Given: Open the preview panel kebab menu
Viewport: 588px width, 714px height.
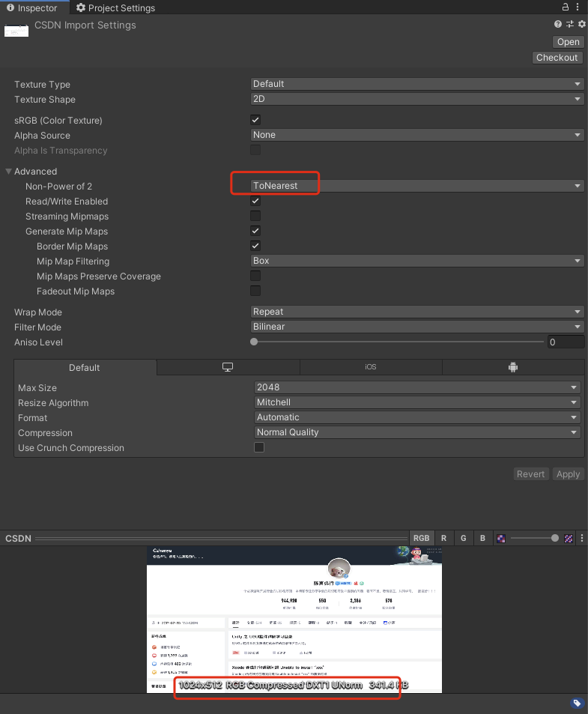Looking at the screenshot, I should 581,538.
